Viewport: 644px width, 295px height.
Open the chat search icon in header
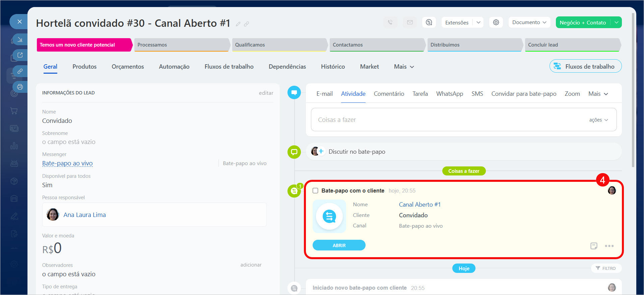(429, 22)
